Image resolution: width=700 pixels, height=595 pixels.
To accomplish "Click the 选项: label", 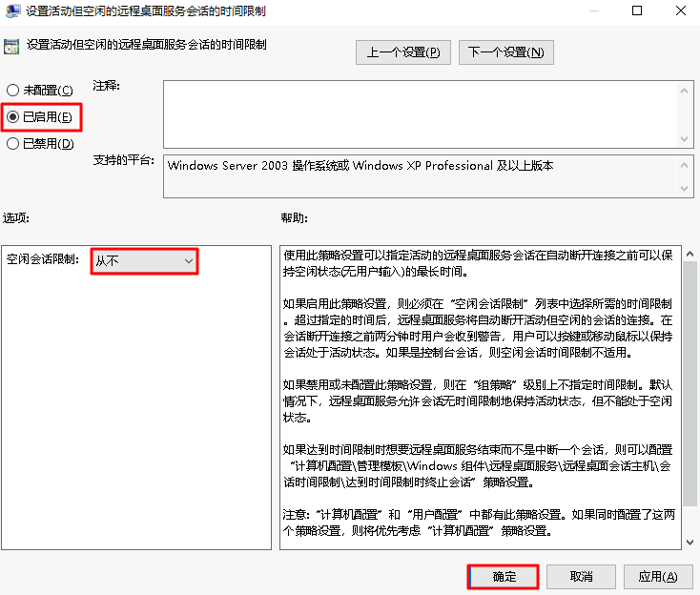I will pyautogui.click(x=16, y=217).
